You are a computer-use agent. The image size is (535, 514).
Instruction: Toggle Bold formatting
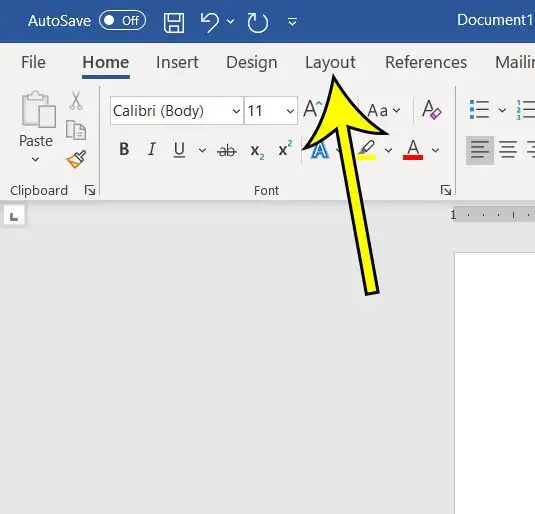124,149
